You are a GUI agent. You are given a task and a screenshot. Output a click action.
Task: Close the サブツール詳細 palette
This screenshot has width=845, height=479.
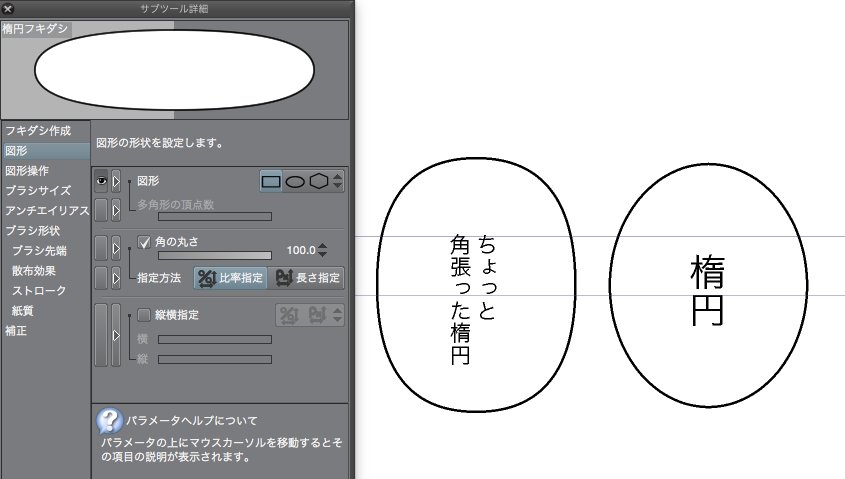8,8
